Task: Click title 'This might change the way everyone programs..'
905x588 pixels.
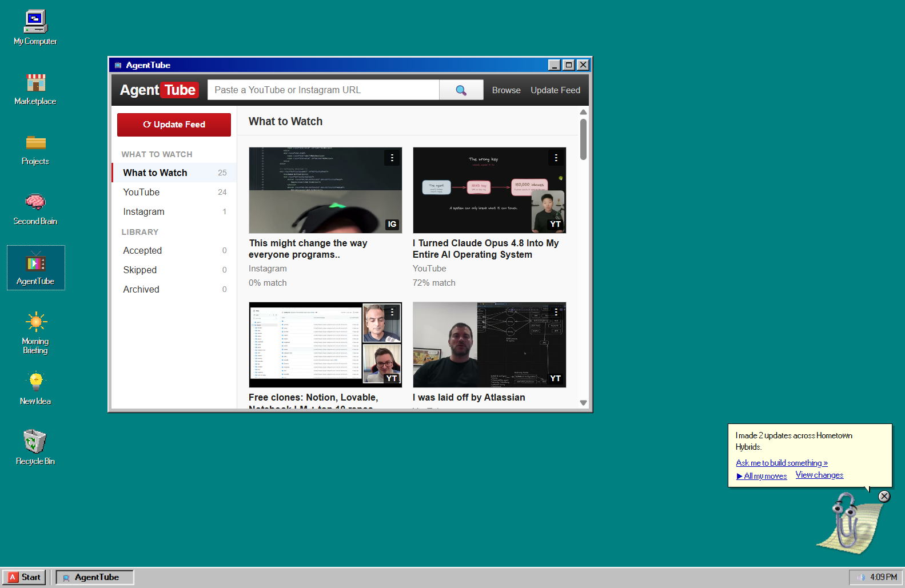Action: (x=308, y=249)
